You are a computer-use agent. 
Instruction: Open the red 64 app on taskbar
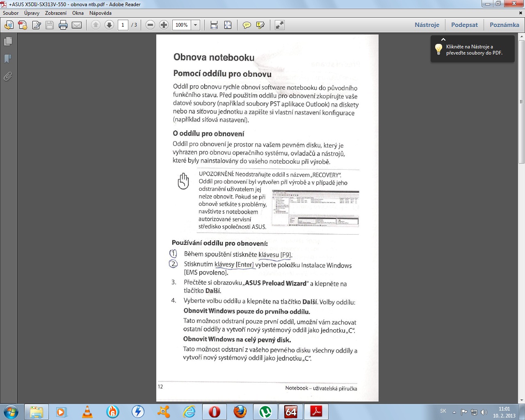pos(291,412)
